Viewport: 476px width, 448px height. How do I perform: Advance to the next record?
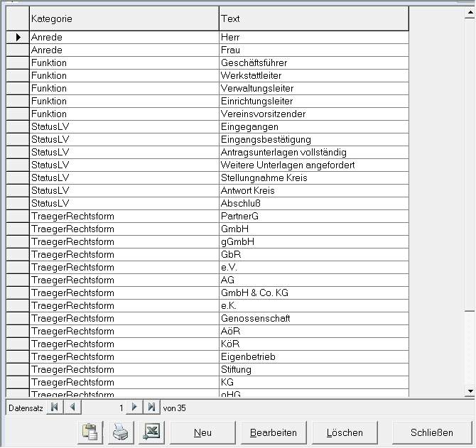[134, 408]
